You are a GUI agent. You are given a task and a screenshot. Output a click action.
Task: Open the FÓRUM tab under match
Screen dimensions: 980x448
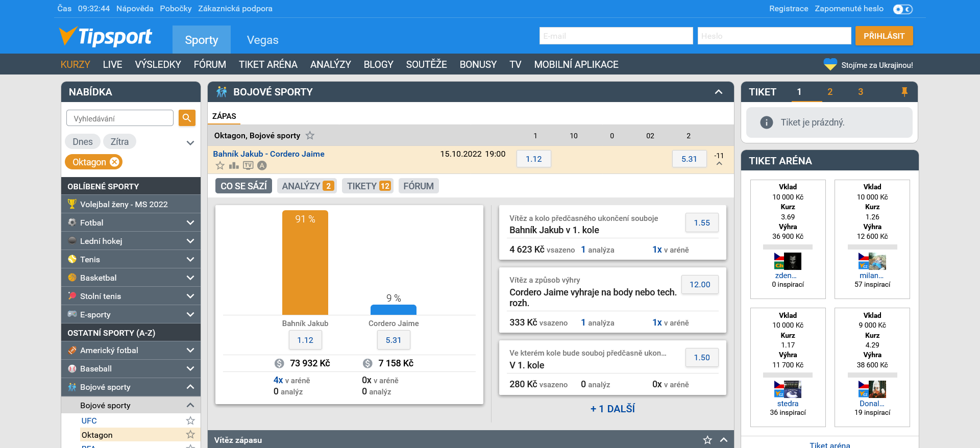coord(419,186)
